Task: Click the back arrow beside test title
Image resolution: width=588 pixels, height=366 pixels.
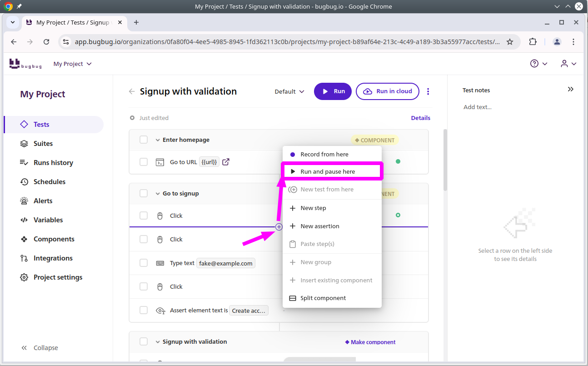Action: (132, 91)
